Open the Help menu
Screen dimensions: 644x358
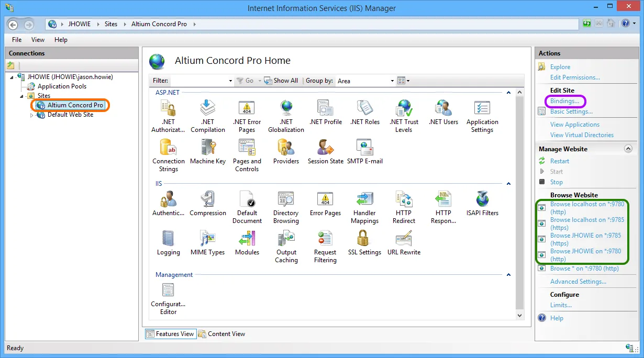pyautogui.click(x=61, y=40)
